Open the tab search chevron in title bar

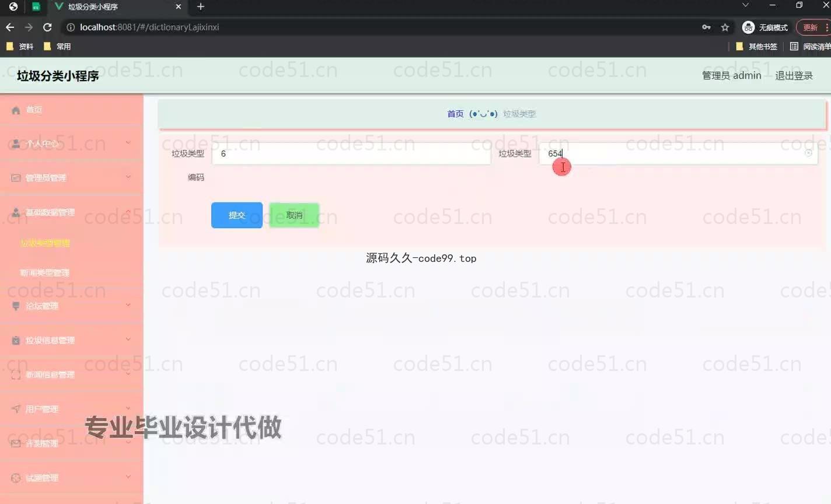point(745,5)
